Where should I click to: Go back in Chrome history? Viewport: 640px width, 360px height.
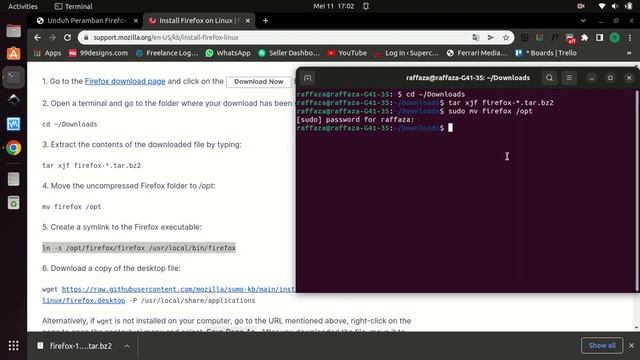pyautogui.click(x=38, y=38)
